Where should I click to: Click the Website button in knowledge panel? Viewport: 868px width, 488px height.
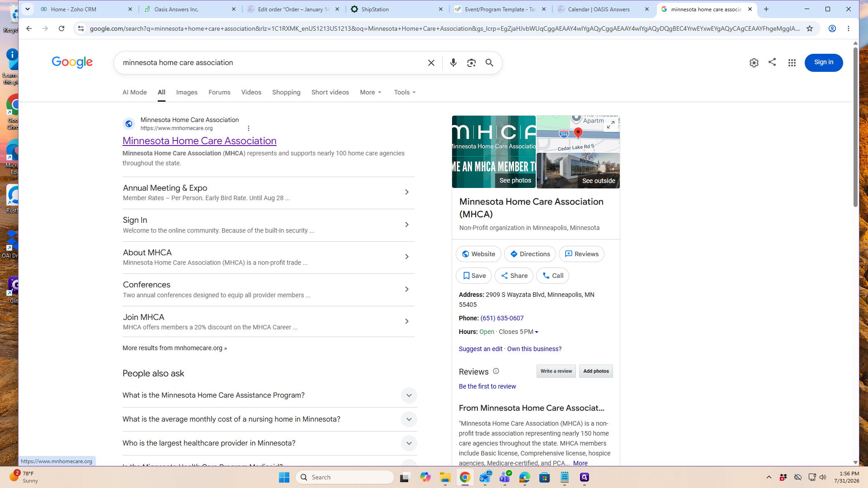[x=478, y=254]
